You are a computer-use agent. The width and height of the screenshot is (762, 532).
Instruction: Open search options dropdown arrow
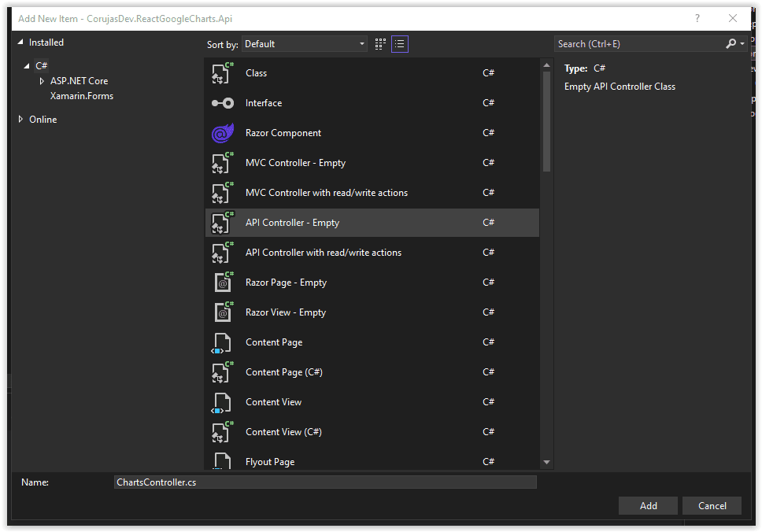point(742,44)
